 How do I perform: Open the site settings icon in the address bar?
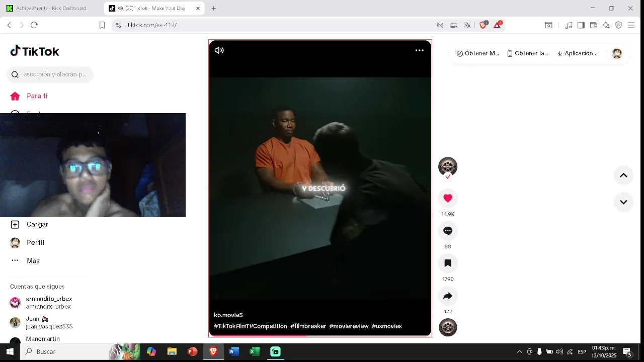coord(118,25)
